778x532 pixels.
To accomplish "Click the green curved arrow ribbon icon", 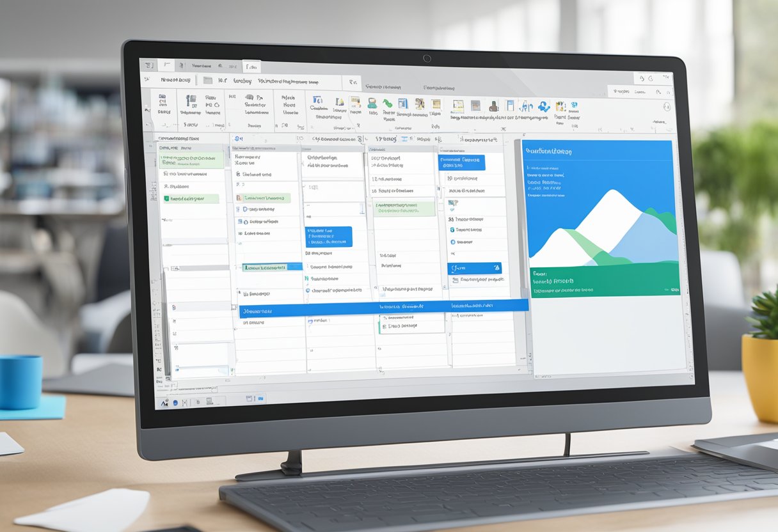I will [387, 103].
